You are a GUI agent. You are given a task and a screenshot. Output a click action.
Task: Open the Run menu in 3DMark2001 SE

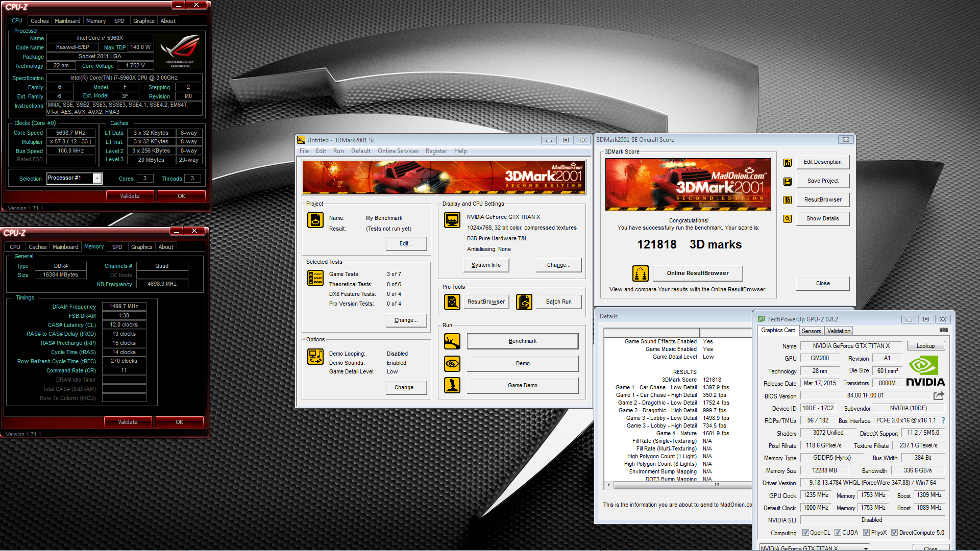338,151
